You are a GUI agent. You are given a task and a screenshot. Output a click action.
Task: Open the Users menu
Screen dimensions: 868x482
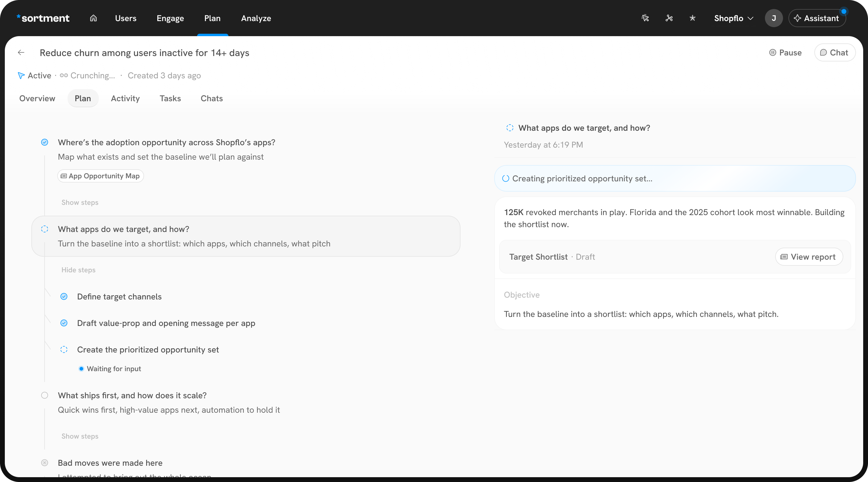click(126, 18)
